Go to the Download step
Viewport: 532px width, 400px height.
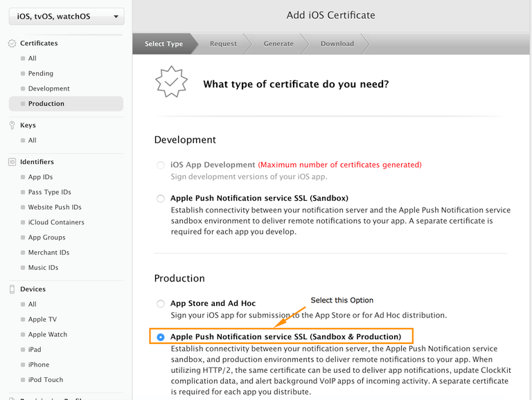[x=337, y=44]
